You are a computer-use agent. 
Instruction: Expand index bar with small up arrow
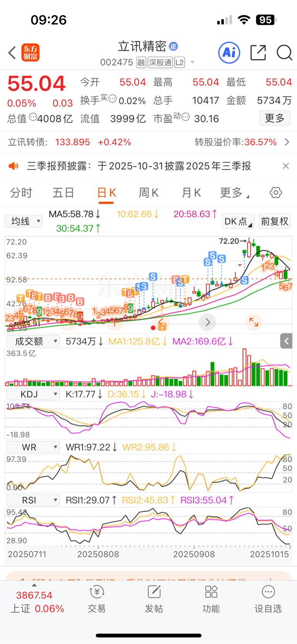(34, 585)
